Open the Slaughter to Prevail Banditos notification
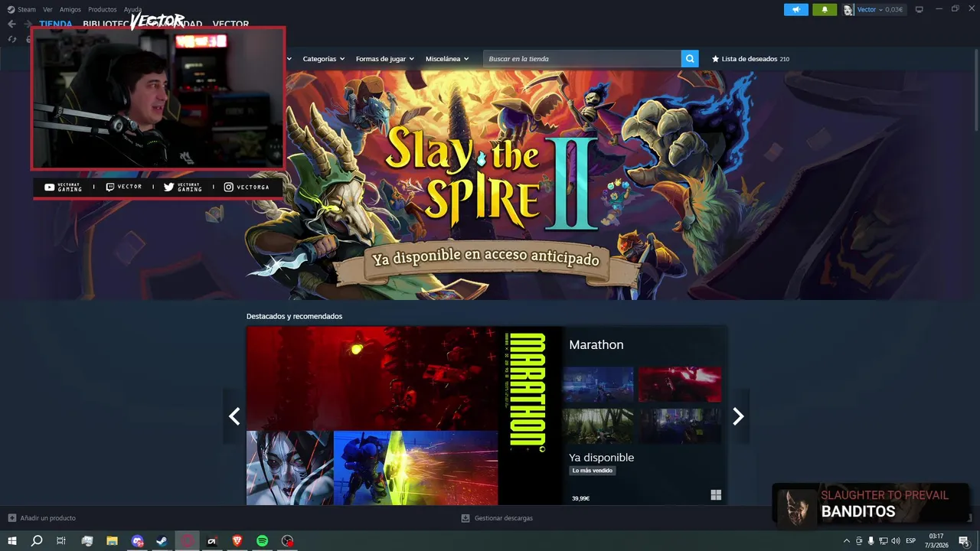Viewport: 980px width, 551px height. [870, 505]
